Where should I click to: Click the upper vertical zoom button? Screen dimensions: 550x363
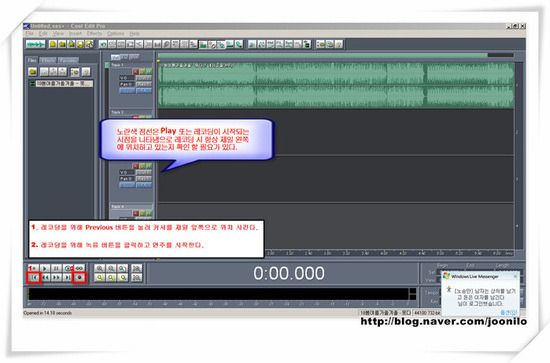pyautogui.click(x=136, y=268)
